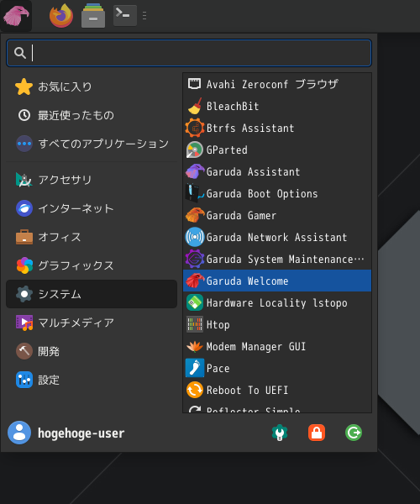The width and height of the screenshot is (420, 504).
Task: Launch Reboot To UEFI
Action: (x=277, y=391)
